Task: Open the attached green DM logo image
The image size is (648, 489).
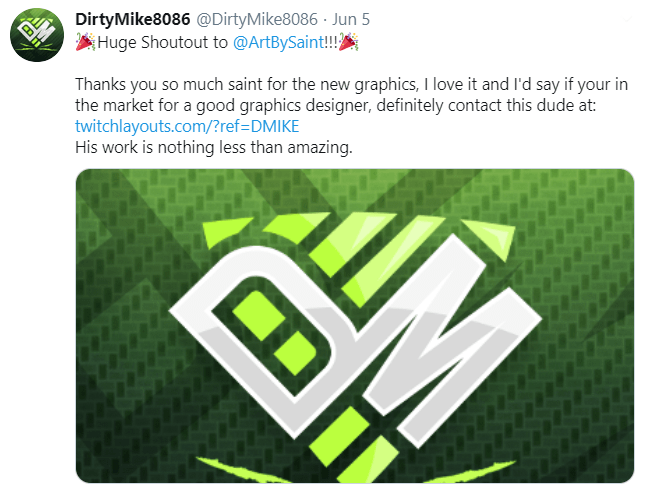Action: (x=355, y=326)
